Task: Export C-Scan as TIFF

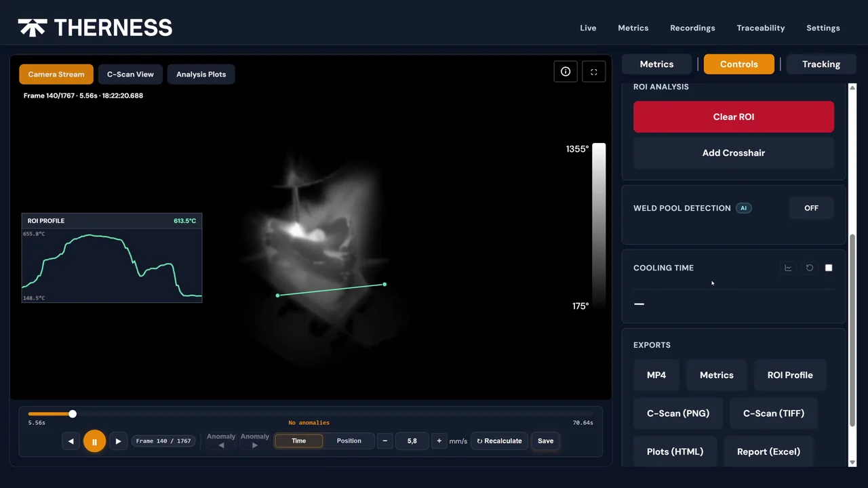Action: [x=774, y=413]
